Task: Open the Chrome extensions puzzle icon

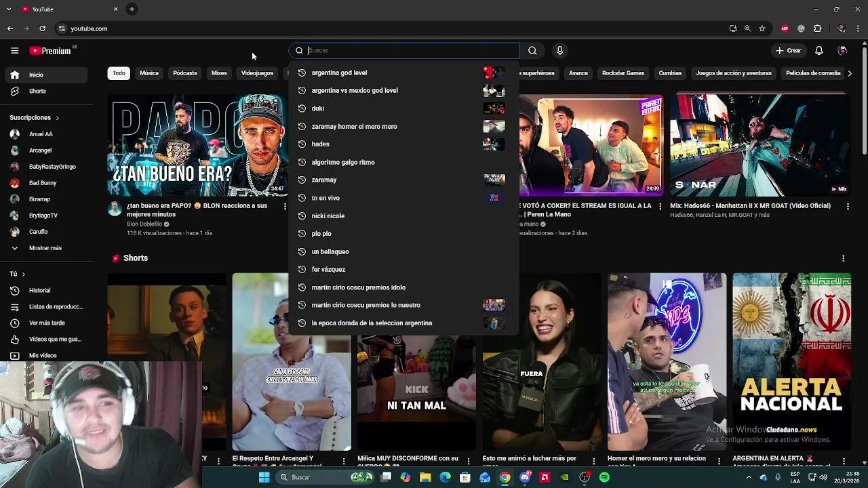Action: point(817,28)
